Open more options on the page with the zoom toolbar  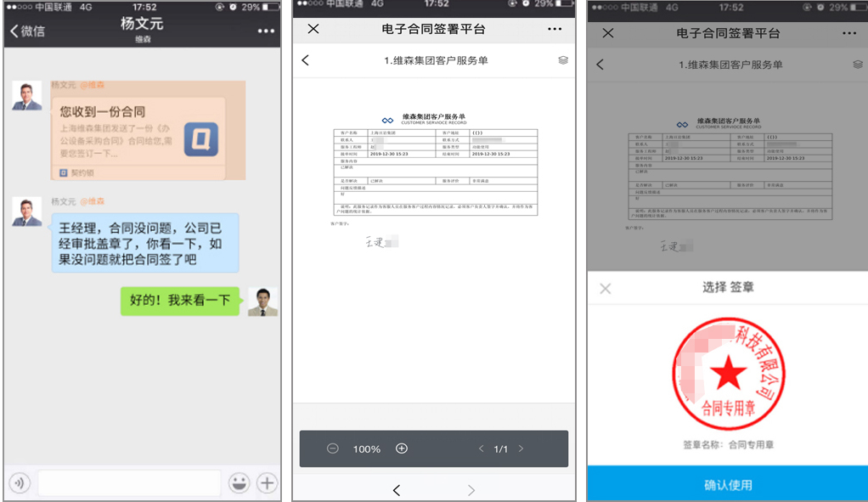tap(555, 29)
